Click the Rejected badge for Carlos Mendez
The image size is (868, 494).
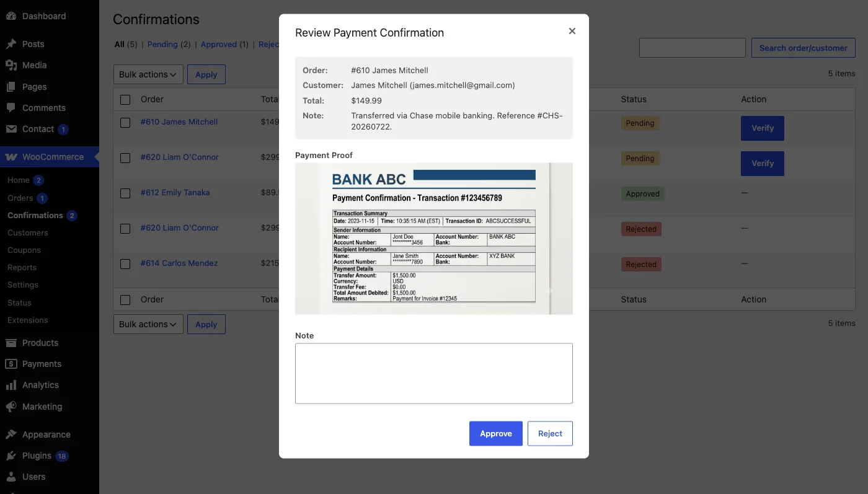click(641, 265)
